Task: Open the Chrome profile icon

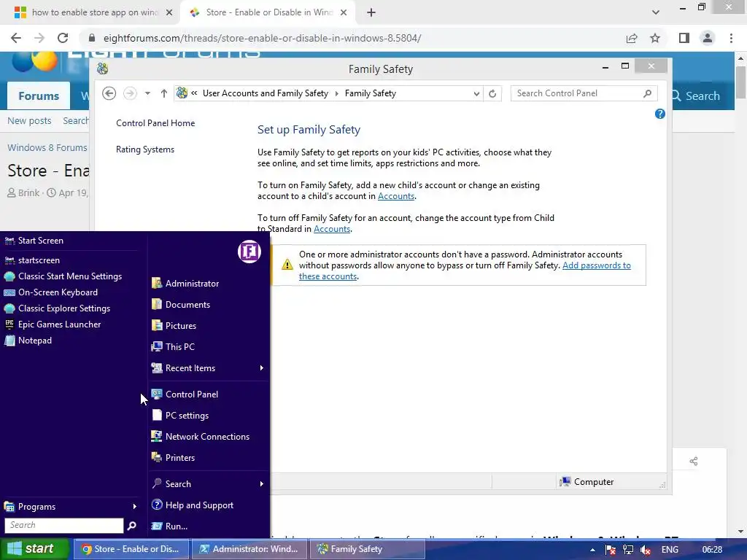Action: coord(708,38)
